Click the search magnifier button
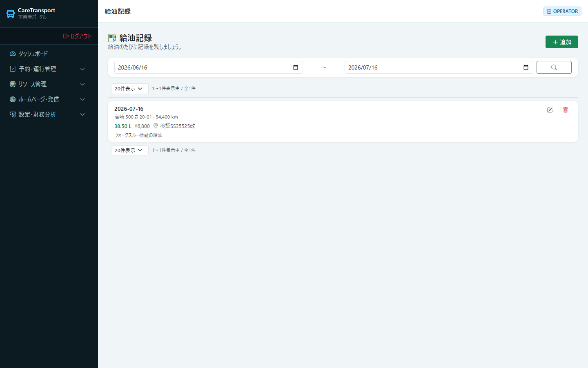This screenshot has width=588, height=368. pos(554,67)
